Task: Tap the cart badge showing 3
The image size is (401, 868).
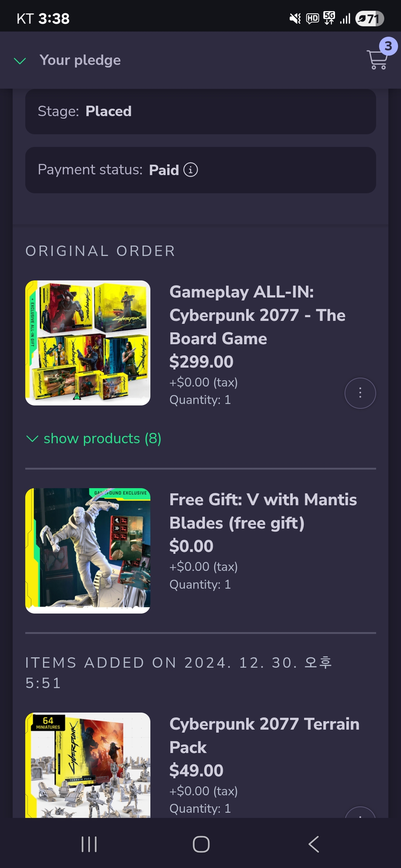Action: [388, 46]
